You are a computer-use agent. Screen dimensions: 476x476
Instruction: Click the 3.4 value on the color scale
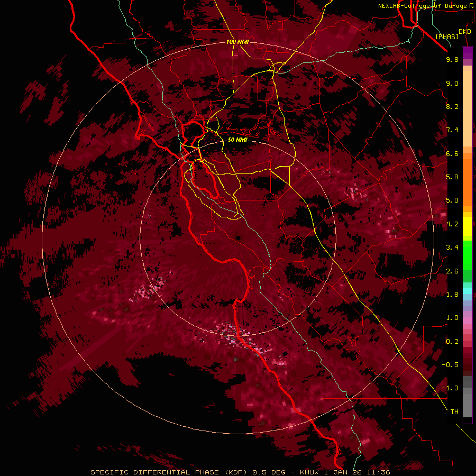coord(452,248)
